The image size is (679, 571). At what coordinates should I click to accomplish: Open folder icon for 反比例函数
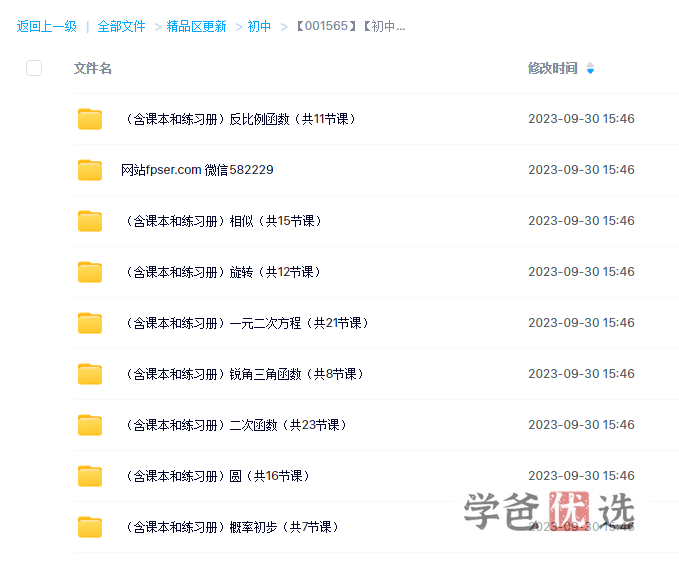(x=90, y=119)
